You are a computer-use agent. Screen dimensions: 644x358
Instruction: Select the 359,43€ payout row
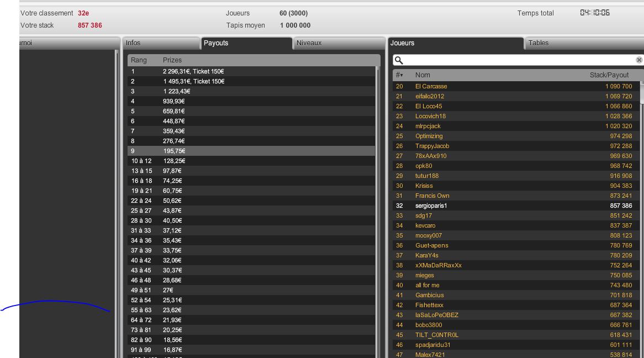[251, 131]
